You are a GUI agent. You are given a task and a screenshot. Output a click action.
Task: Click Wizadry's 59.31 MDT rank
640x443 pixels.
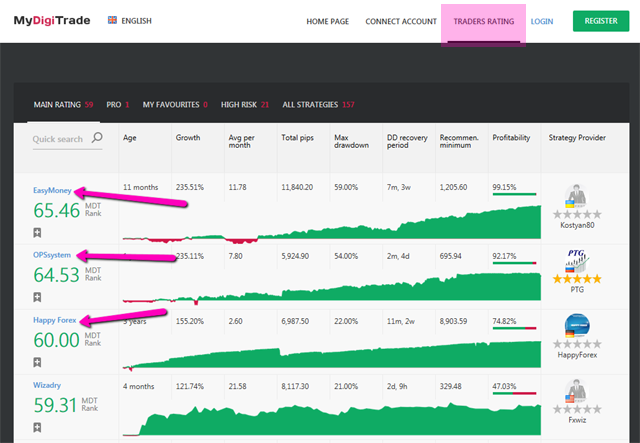point(55,405)
